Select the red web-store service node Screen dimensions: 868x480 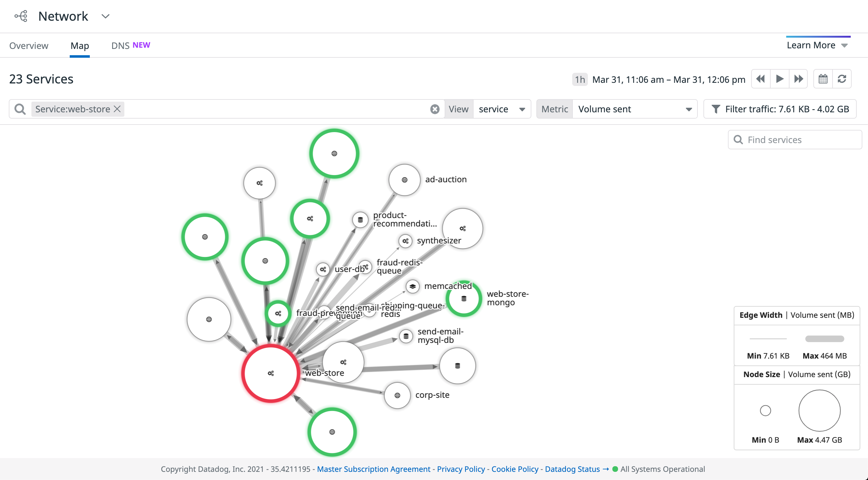[271, 373]
